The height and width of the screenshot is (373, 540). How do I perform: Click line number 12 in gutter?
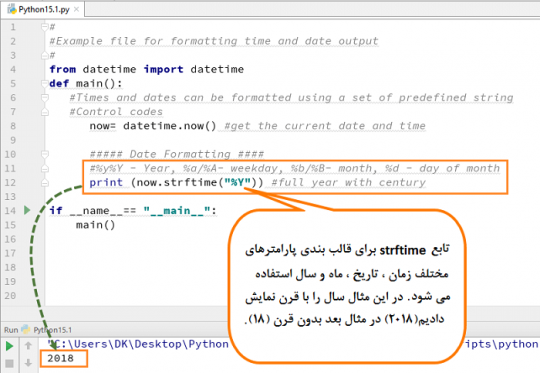10,183
